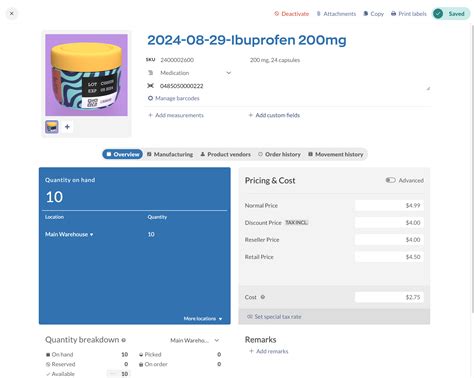
Task: Click the Copy product icon
Action: (x=366, y=14)
